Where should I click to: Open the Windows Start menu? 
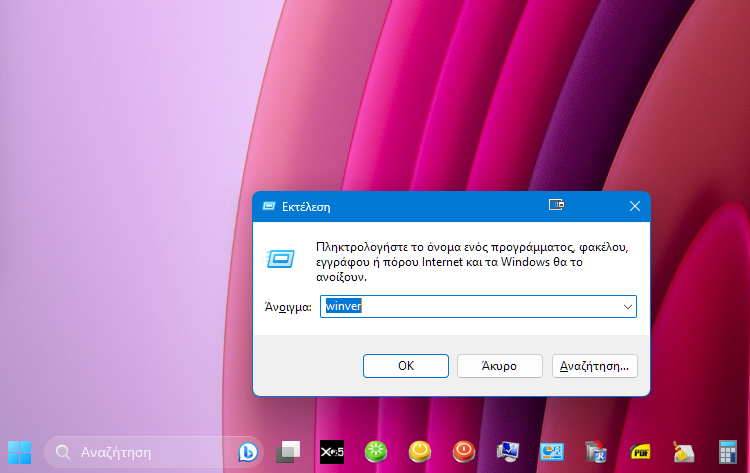coord(20,452)
